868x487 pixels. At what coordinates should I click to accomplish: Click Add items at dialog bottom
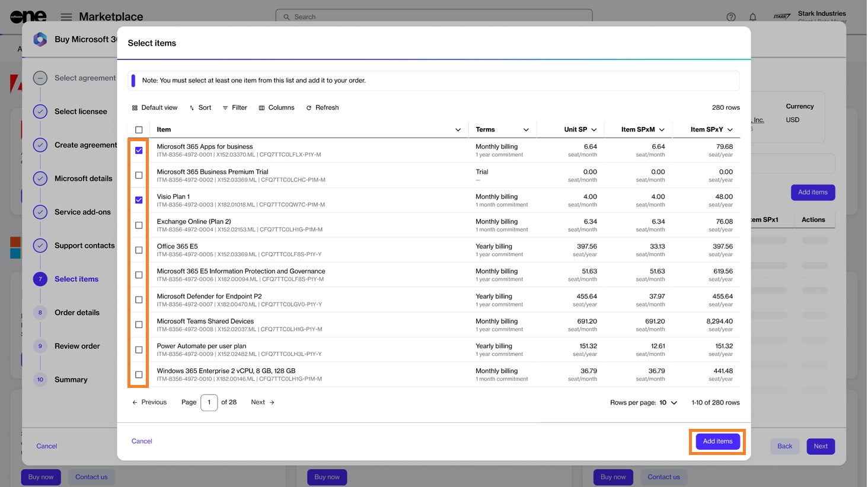click(x=717, y=441)
